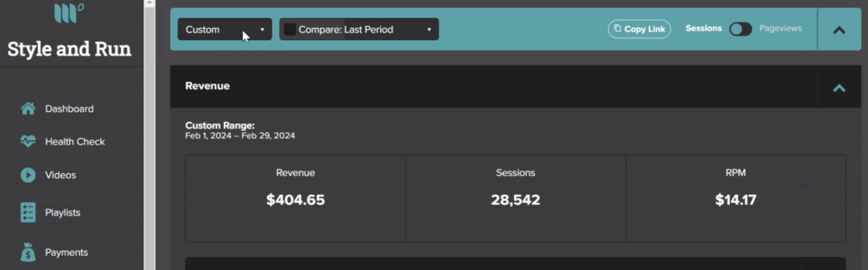Click the Copy Link button
This screenshot has width=868, height=270.
pos(639,29)
